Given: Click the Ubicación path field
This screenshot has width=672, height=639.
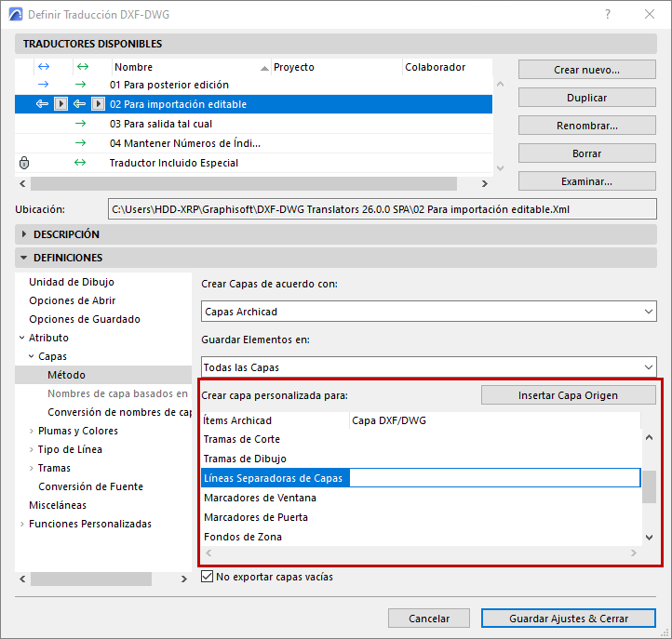Looking at the screenshot, I should [382, 209].
